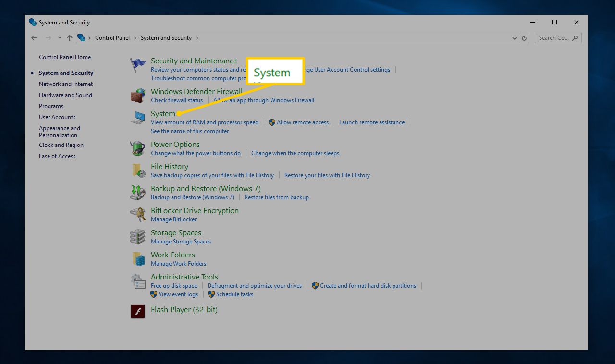Screen dimensions: 615x364
Task: Click the Windows Defender Firewall brick wall icon
Action: coord(138,96)
